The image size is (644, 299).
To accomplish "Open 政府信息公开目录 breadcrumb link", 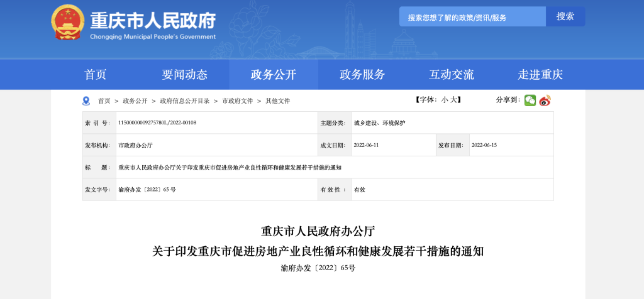I will pos(185,101).
